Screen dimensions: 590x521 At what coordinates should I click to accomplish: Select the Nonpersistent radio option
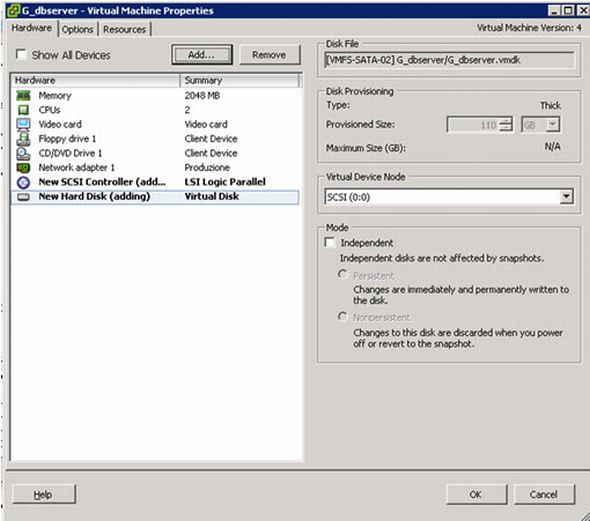click(x=342, y=316)
